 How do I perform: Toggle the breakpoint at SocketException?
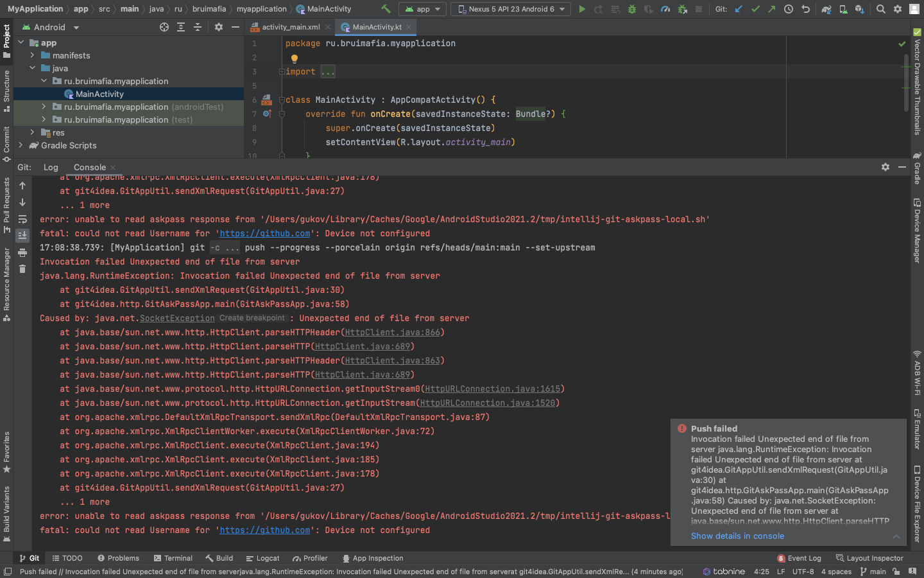click(252, 318)
